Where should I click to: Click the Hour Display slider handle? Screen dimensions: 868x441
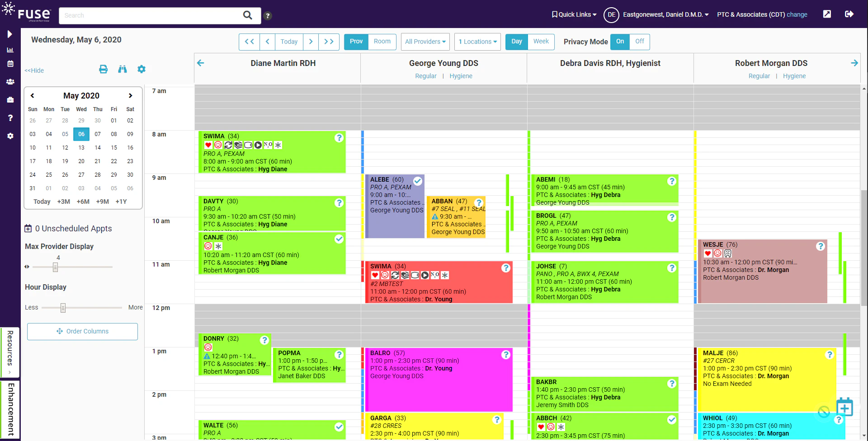(x=63, y=308)
